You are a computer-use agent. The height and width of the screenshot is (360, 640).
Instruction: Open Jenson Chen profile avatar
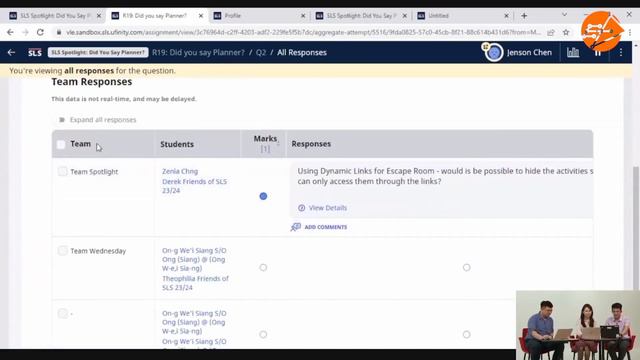tap(494, 53)
